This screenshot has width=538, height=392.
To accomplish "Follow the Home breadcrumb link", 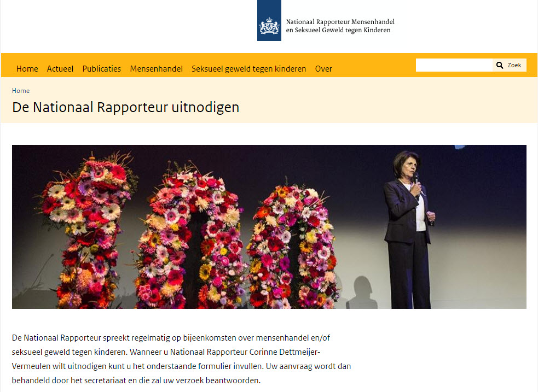I will [x=21, y=91].
